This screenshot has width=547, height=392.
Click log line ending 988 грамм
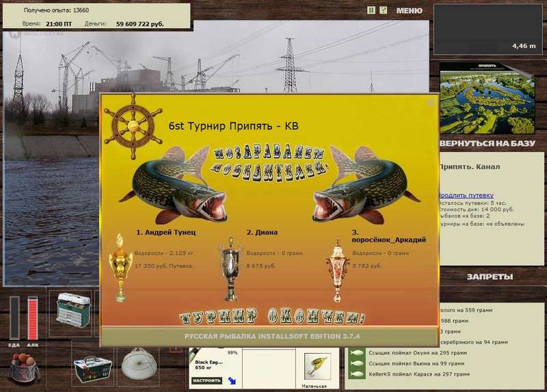click(454, 321)
